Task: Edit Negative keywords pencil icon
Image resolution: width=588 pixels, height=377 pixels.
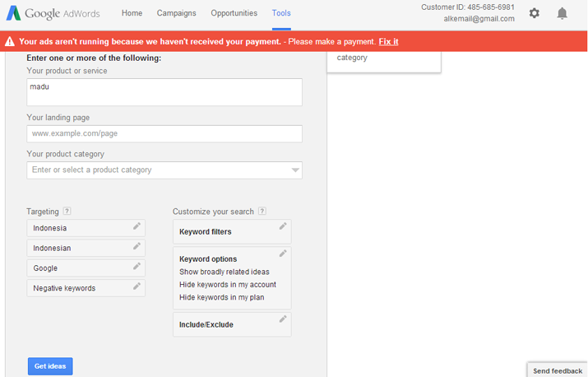Action: (x=137, y=286)
